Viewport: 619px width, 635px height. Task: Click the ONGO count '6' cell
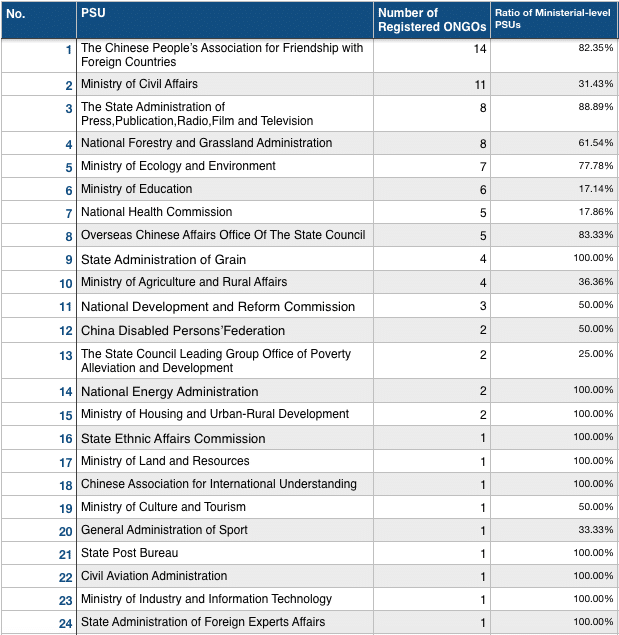[x=432, y=189]
